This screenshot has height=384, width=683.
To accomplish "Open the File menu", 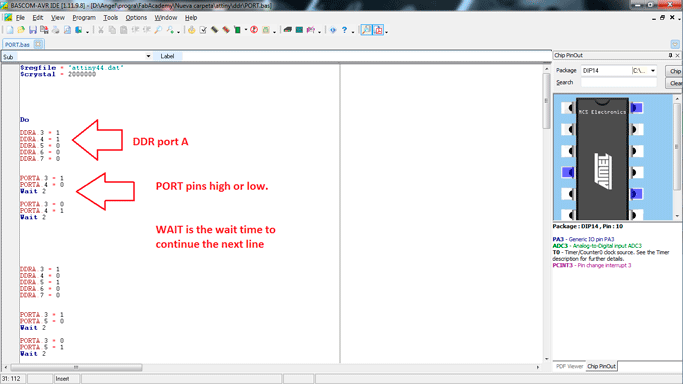I will [x=20, y=17].
